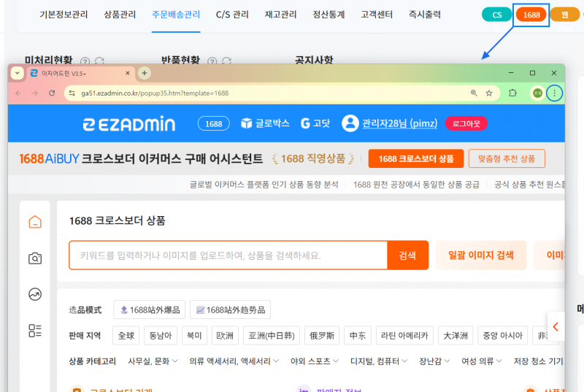The image size is (584, 392).
Task: Click the list layout icon in sidebar
Action: point(34,330)
